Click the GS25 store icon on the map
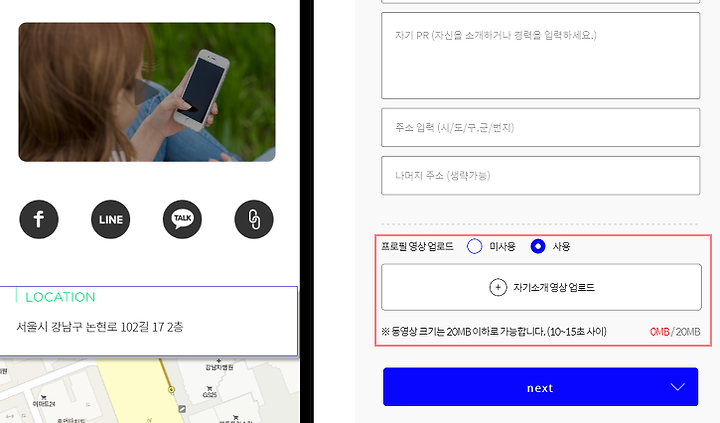Image resolution: width=720 pixels, height=423 pixels. click(209, 391)
